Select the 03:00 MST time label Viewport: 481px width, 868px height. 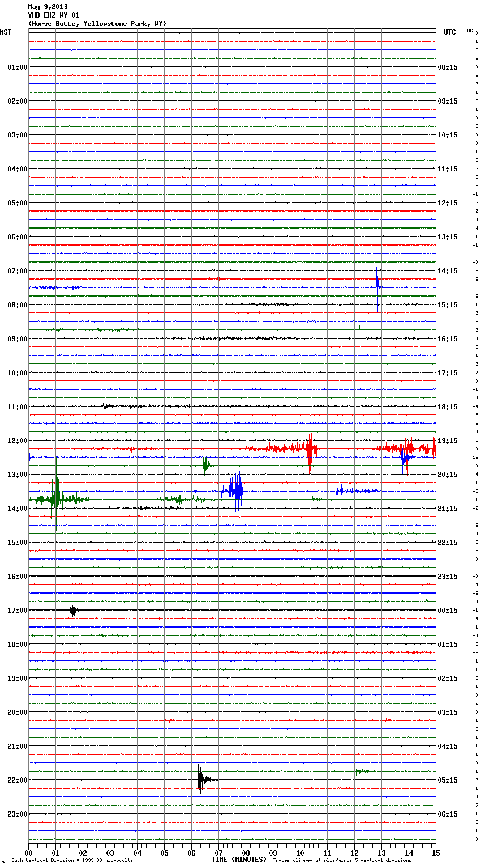click(18, 135)
